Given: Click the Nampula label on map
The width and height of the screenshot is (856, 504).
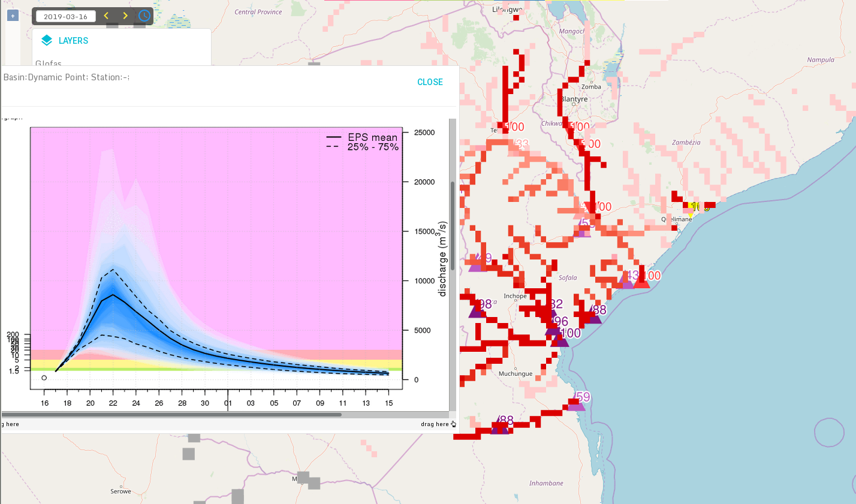Looking at the screenshot, I should [821, 60].
